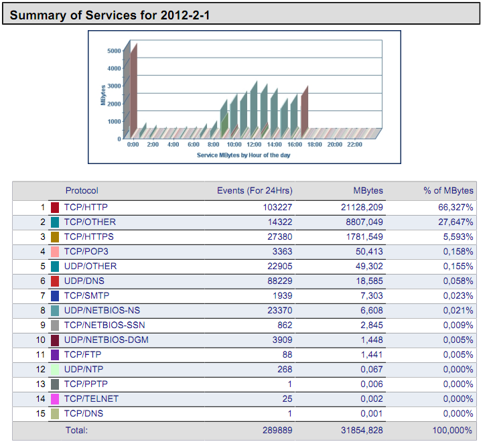This screenshot has height=448, width=487.
Task: Click the Total row label
Action: pos(76,431)
